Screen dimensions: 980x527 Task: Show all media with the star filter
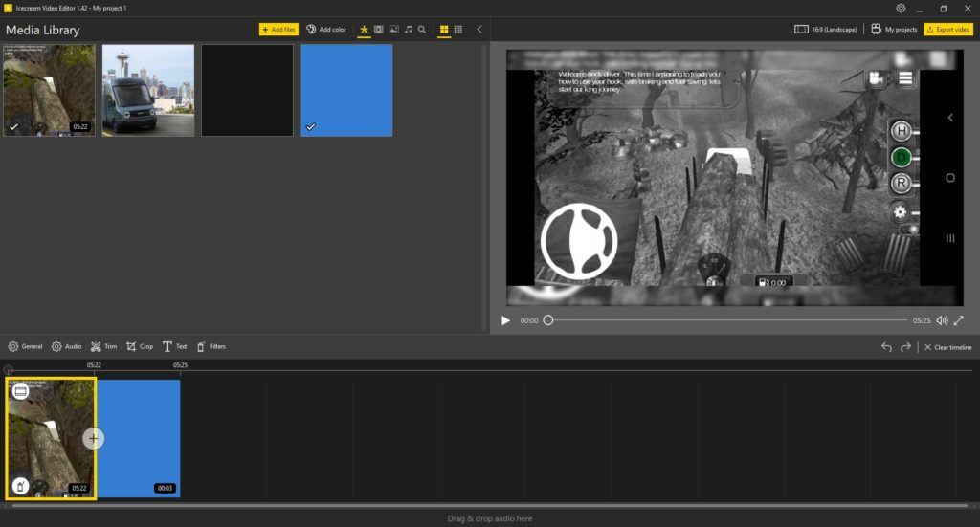[x=364, y=30]
